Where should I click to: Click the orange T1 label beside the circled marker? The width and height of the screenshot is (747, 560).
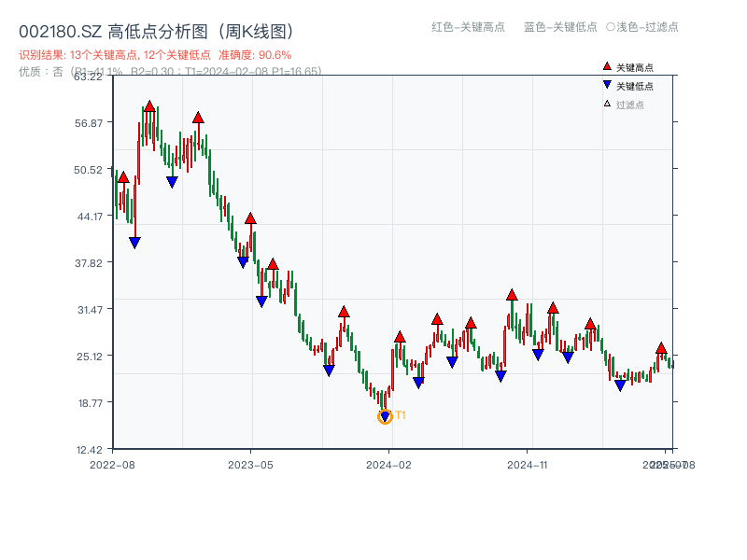pos(401,415)
